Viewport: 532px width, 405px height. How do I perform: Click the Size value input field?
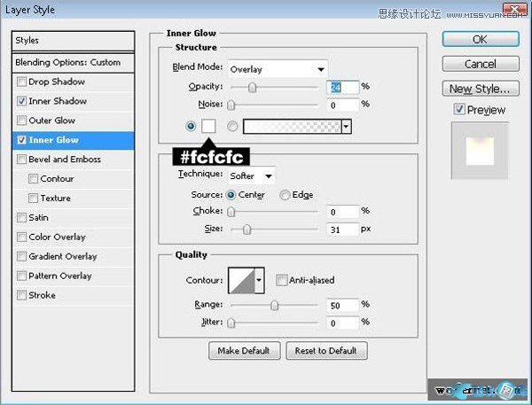point(340,230)
